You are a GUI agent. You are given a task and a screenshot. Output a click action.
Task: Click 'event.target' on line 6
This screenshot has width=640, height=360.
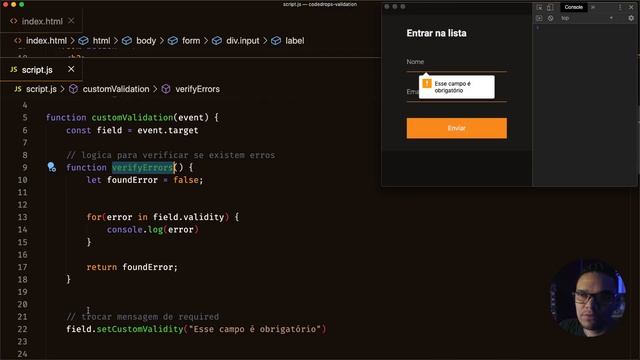[168, 131]
